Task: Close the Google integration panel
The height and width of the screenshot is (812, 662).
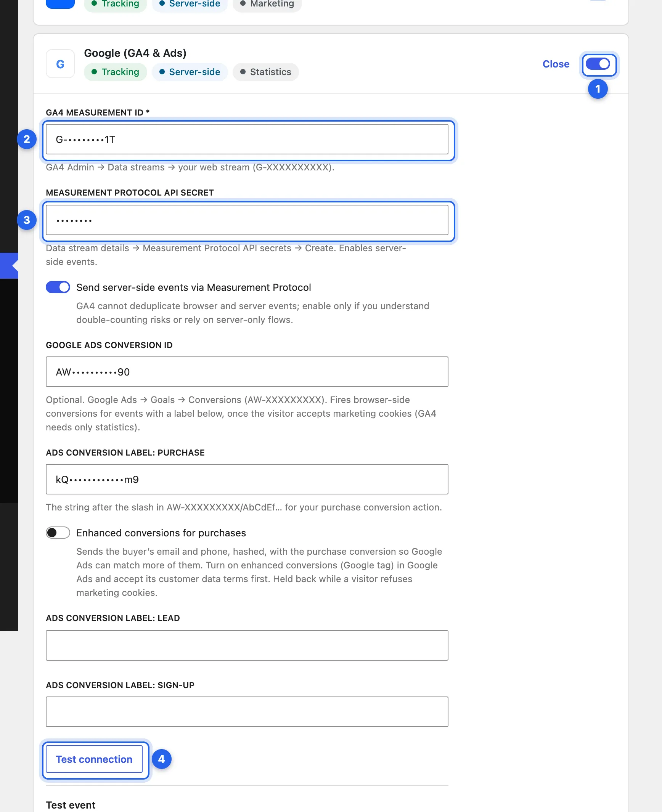Action: click(556, 64)
